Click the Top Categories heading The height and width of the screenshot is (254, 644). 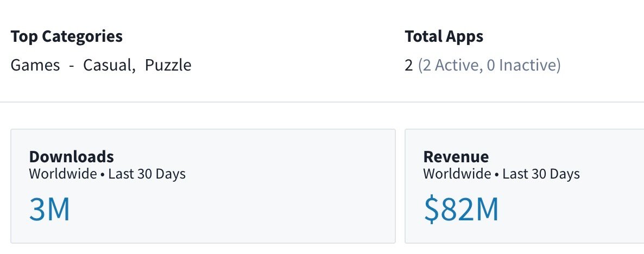coord(66,37)
